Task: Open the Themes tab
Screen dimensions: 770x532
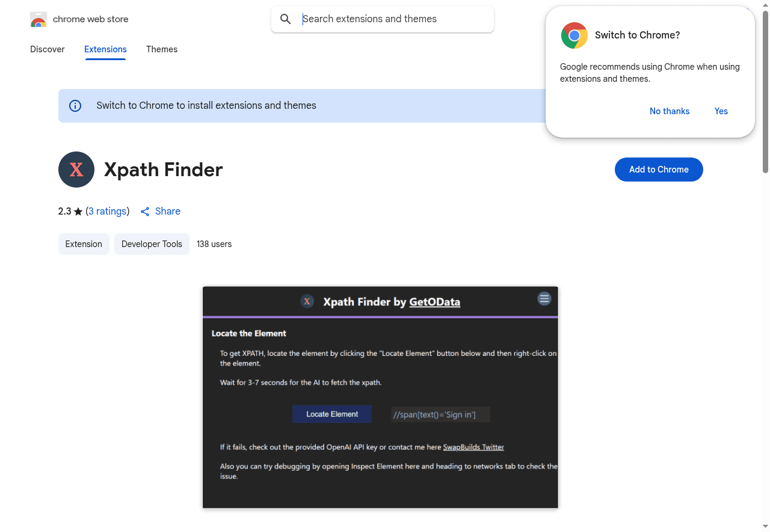Action: pyautogui.click(x=162, y=49)
